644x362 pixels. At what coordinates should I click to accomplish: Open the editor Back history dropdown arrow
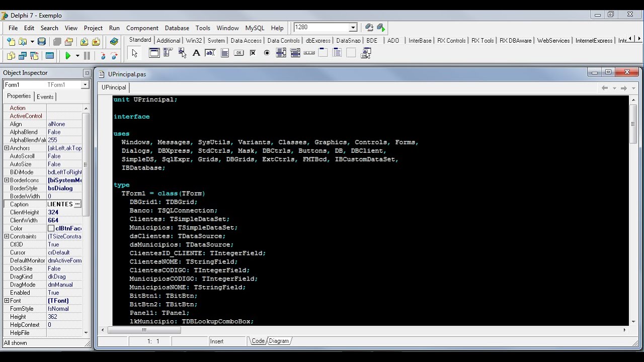click(614, 88)
